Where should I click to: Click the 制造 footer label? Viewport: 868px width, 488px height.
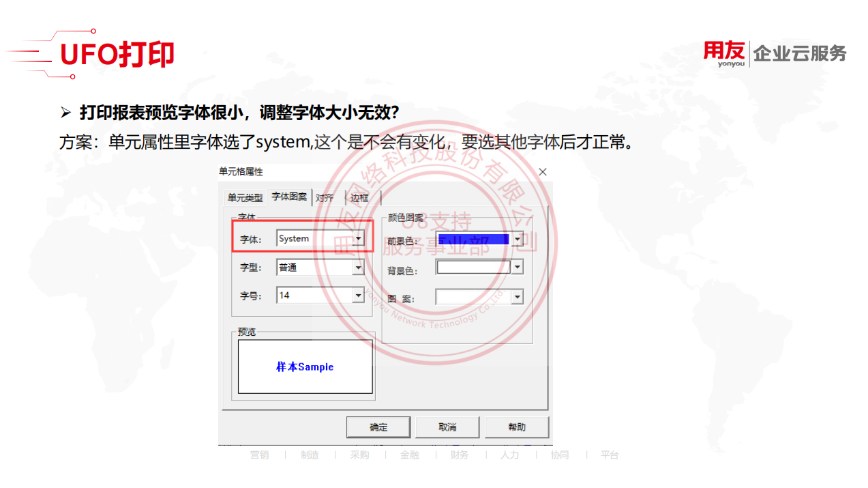310,455
